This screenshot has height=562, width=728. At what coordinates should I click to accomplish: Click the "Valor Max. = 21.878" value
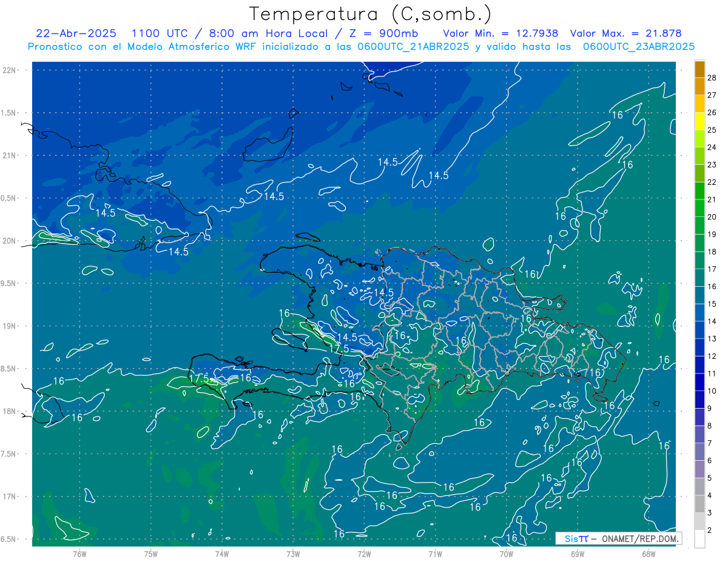[x=627, y=33]
